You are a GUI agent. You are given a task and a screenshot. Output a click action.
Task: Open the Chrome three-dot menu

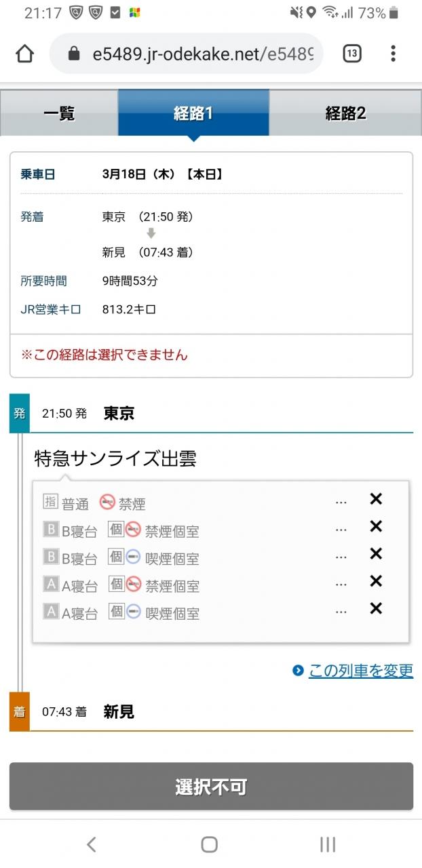[x=393, y=54]
